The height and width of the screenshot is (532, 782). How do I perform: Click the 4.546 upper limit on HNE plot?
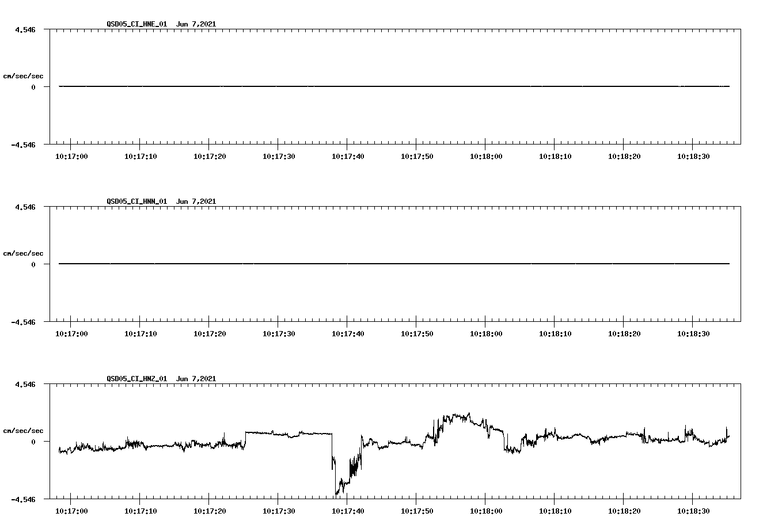tap(25, 29)
